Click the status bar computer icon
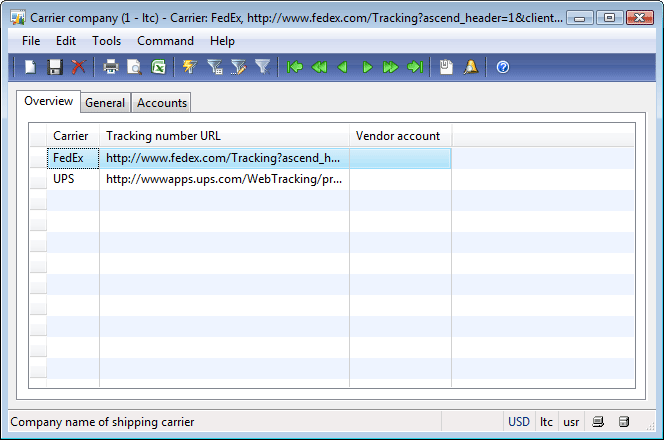Image resolution: width=664 pixels, height=440 pixels. click(598, 422)
